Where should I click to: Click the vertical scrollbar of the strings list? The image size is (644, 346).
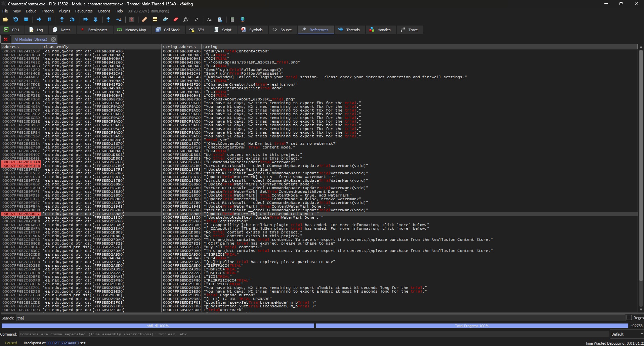point(641,168)
